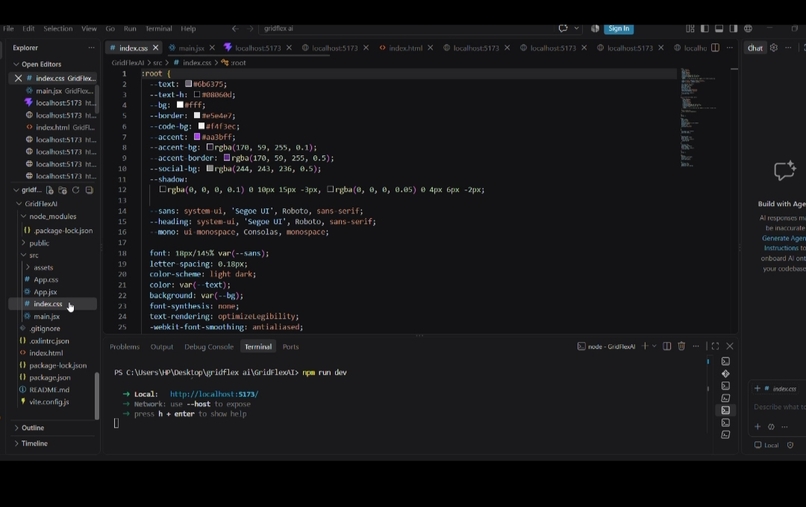806x507 pixels.
Task: Expand the assets folder
Action: (28, 268)
